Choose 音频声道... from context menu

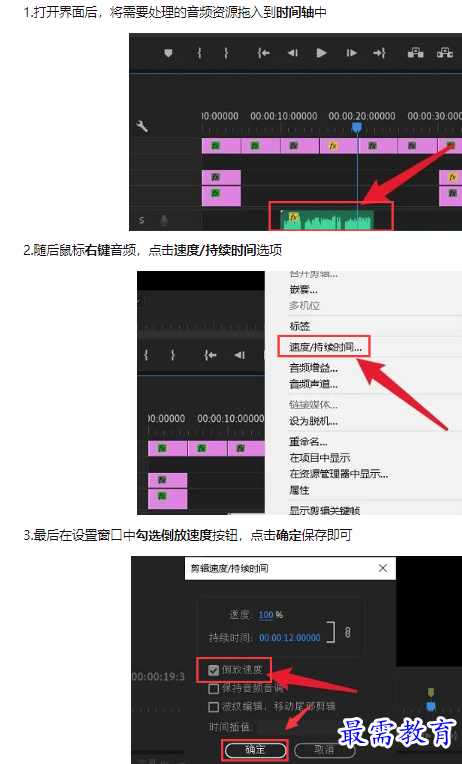pos(314,384)
